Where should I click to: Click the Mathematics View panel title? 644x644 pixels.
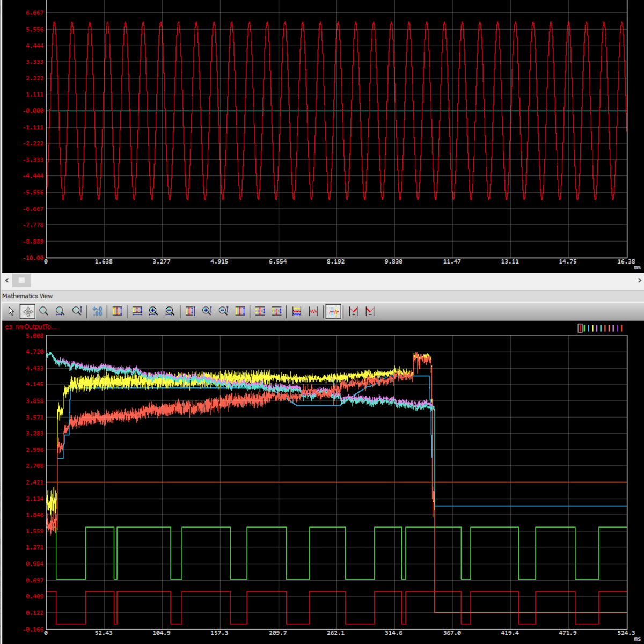[x=27, y=296]
